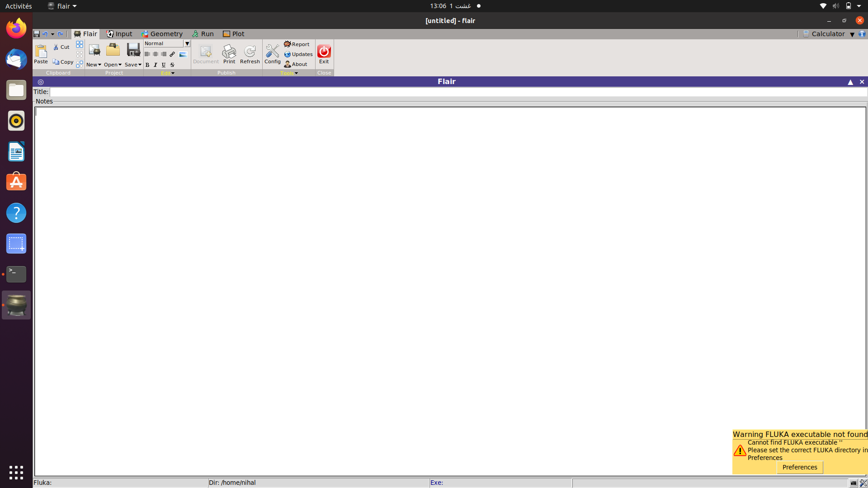Open Firefox from the dock
868x488 pixels.
(x=16, y=28)
